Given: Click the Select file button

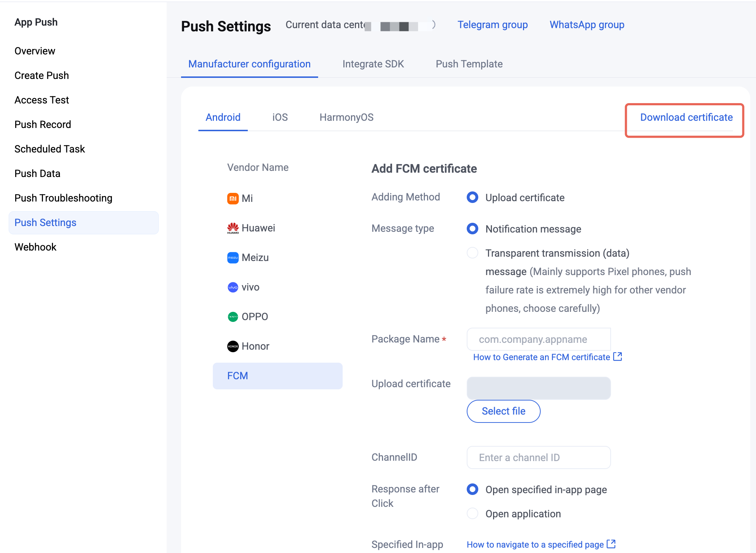Looking at the screenshot, I should pyautogui.click(x=504, y=411).
